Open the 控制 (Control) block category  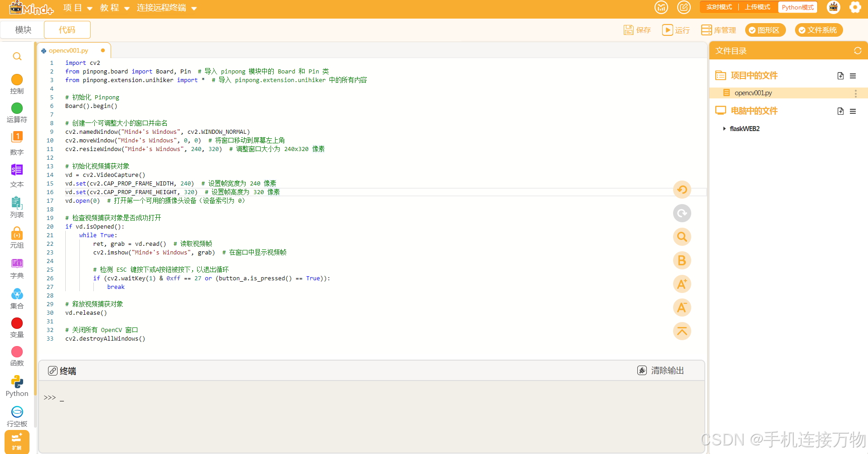(x=17, y=84)
